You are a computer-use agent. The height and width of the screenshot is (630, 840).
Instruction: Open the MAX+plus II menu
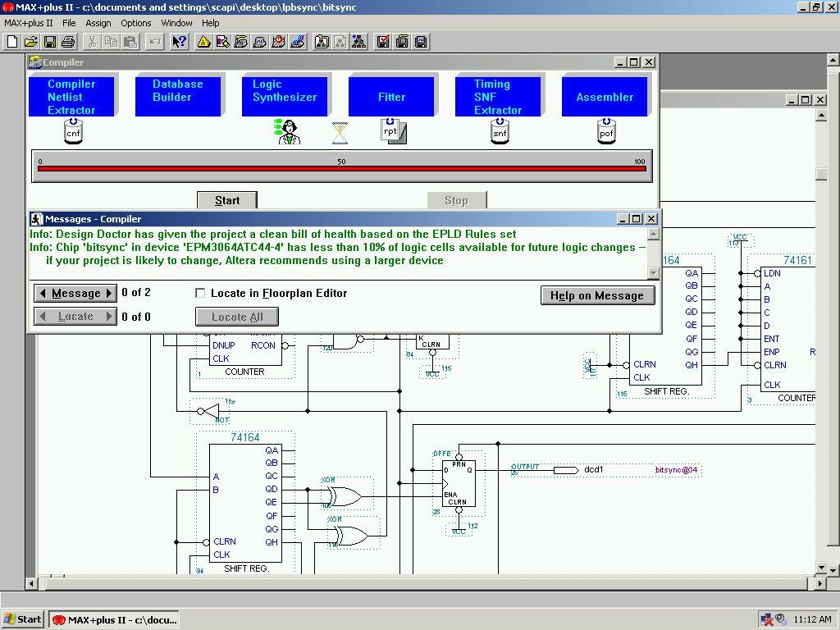pyautogui.click(x=29, y=23)
